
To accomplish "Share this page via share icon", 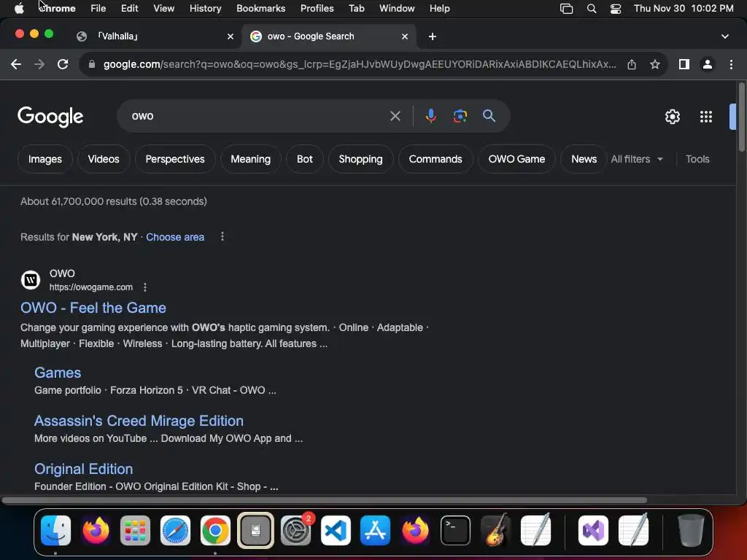I will [x=632, y=64].
